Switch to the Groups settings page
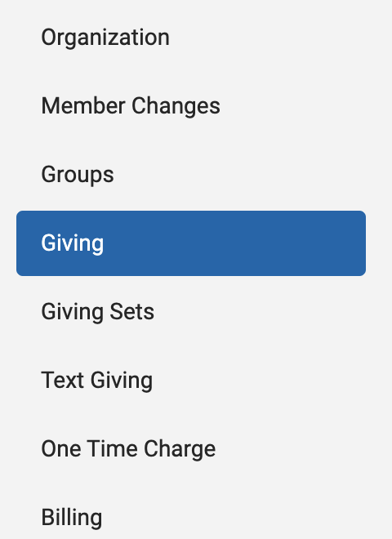This screenshot has width=392, height=539. click(x=191, y=175)
